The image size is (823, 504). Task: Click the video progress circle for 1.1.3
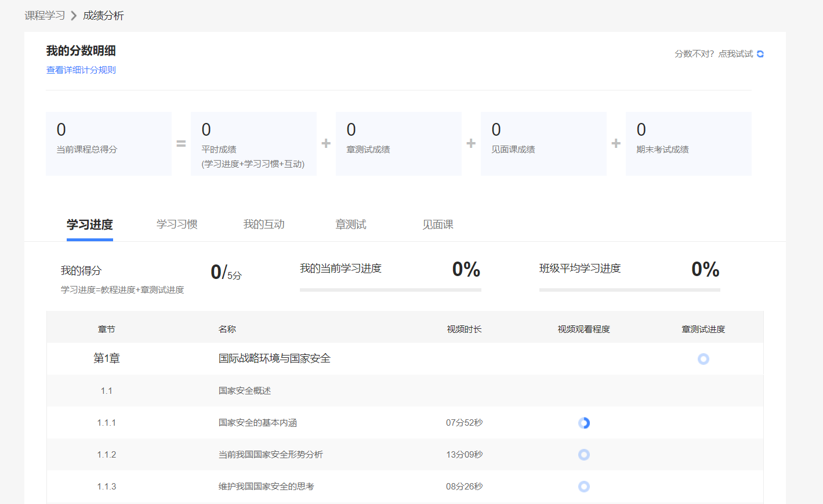584,487
